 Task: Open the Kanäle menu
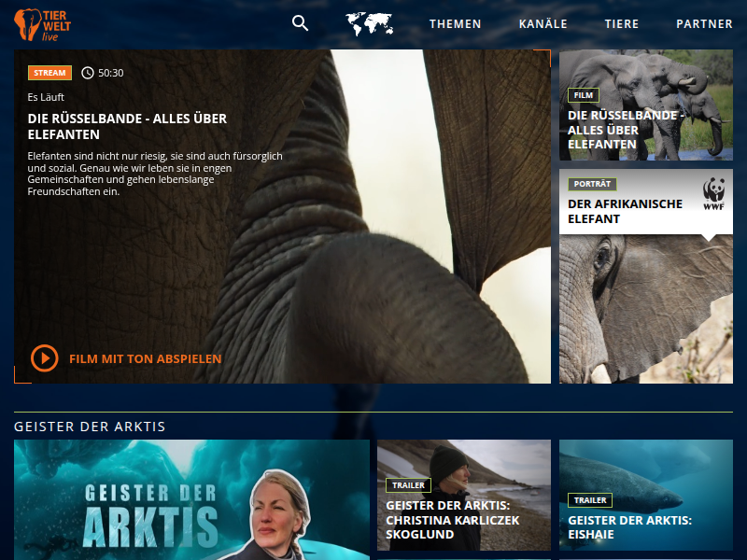543,24
